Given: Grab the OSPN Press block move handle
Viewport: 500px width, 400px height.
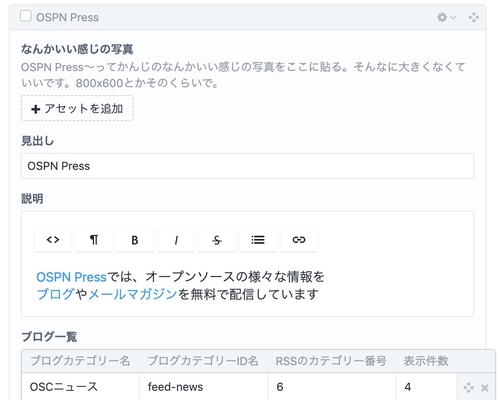Looking at the screenshot, I should (x=474, y=17).
